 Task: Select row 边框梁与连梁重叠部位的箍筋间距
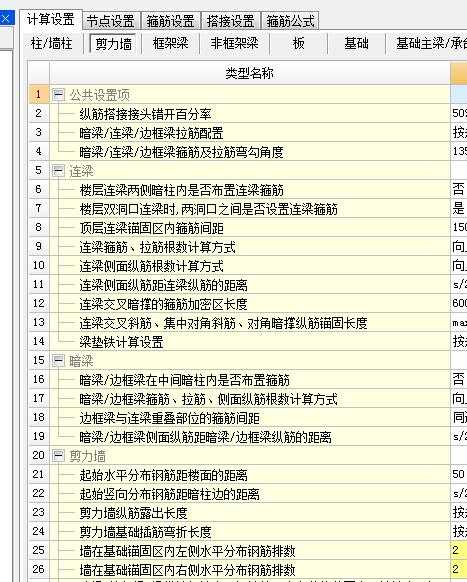coord(249,417)
